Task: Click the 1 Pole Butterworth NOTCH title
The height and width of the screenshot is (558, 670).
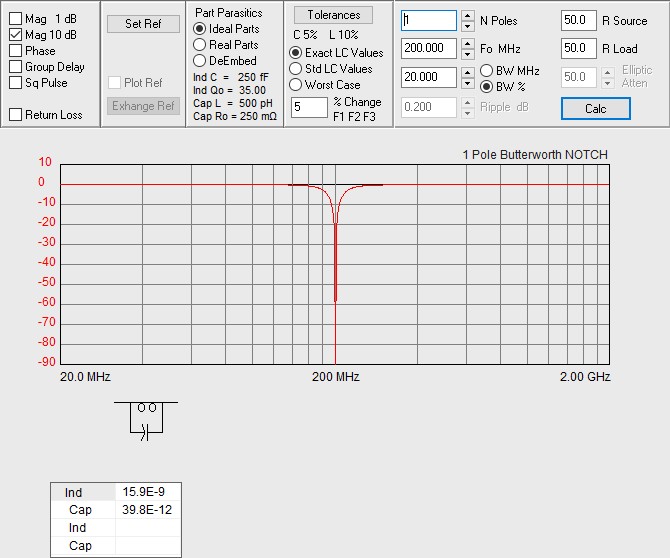Action: (535, 155)
